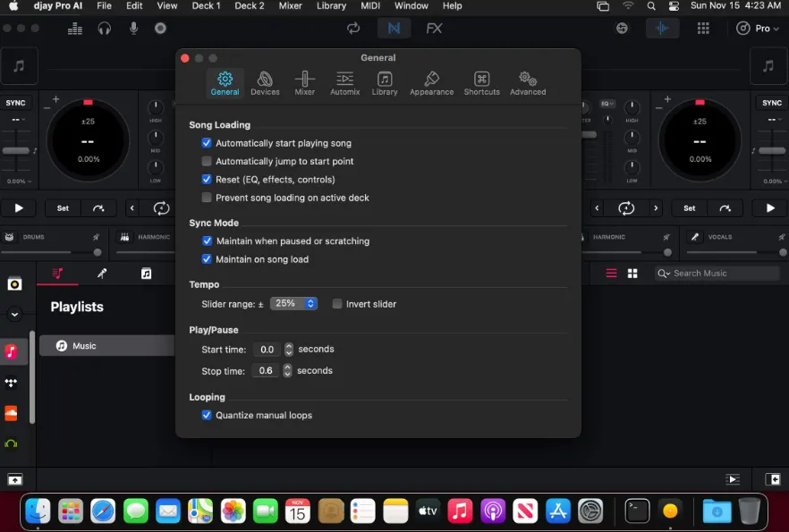Select the Music playlist row
The width and height of the screenshot is (789, 532).
[x=107, y=345]
